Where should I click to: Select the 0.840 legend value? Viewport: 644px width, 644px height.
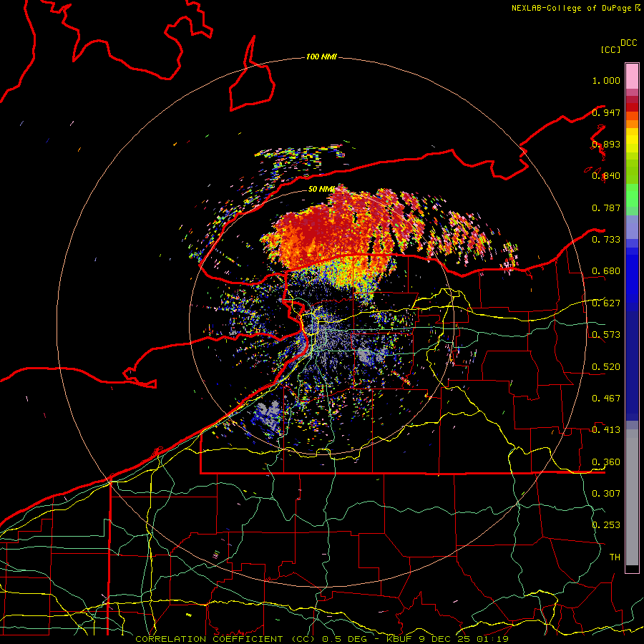tap(606, 176)
